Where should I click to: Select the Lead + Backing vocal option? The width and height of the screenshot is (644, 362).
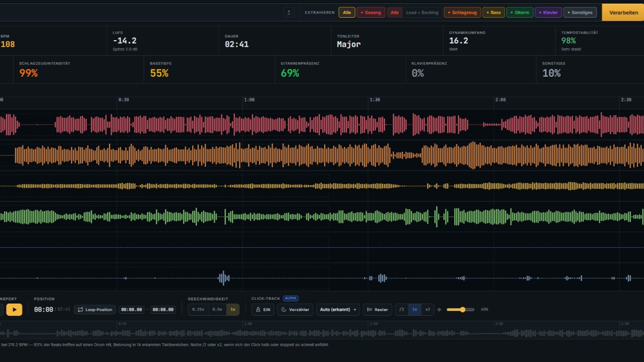coord(422,12)
